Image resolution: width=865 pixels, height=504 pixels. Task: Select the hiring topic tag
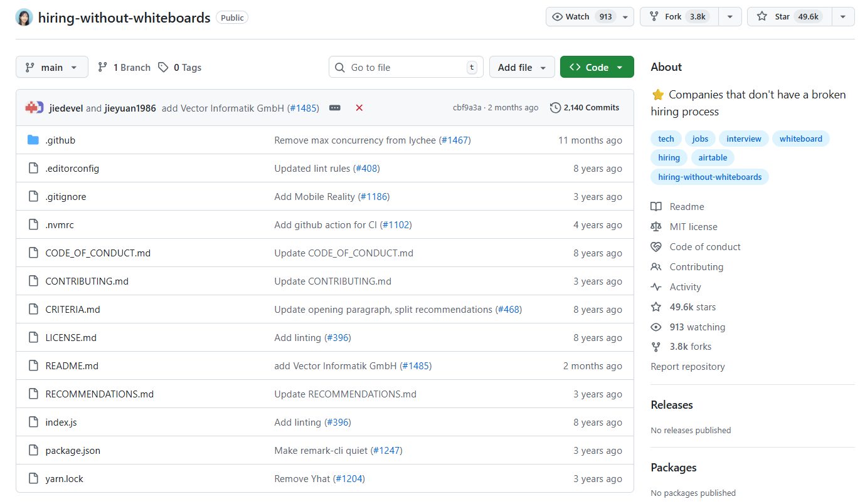669,157
